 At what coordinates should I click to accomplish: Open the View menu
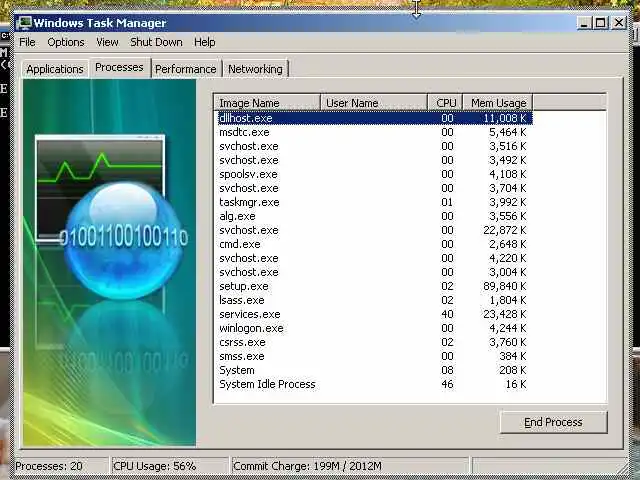pos(107,42)
